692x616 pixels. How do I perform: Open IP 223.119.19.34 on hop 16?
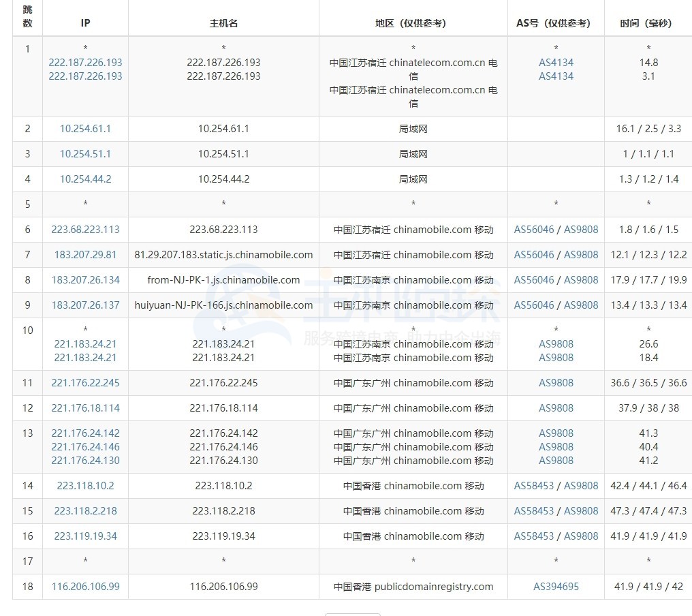[x=84, y=536]
